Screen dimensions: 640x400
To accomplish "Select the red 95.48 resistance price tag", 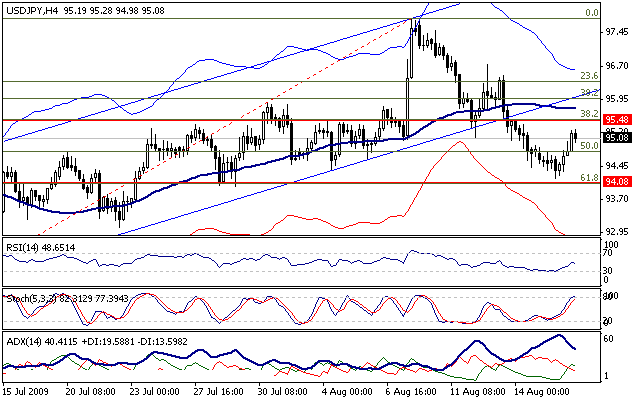I will coord(616,120).
